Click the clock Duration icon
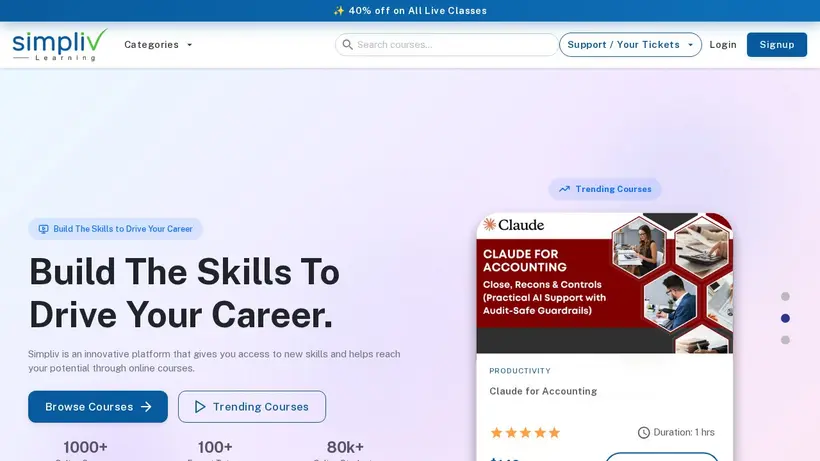The height and width of the screenshot is (461, 820). tap(643, 432)
